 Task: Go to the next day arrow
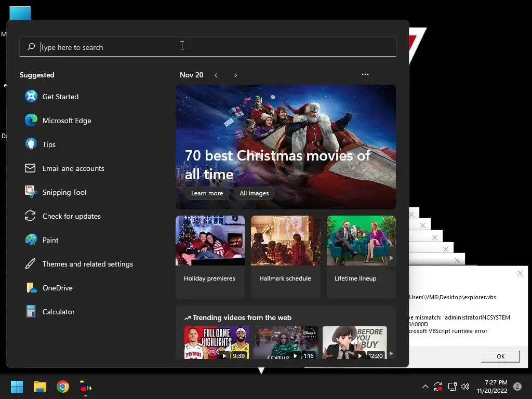tap(235, 75)
